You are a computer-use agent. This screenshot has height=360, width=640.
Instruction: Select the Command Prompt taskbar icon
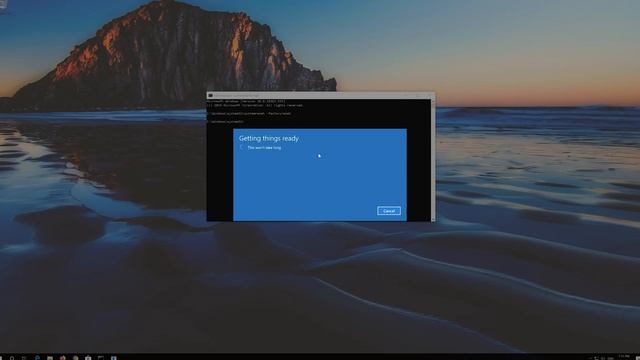click(x=100, y=358)
